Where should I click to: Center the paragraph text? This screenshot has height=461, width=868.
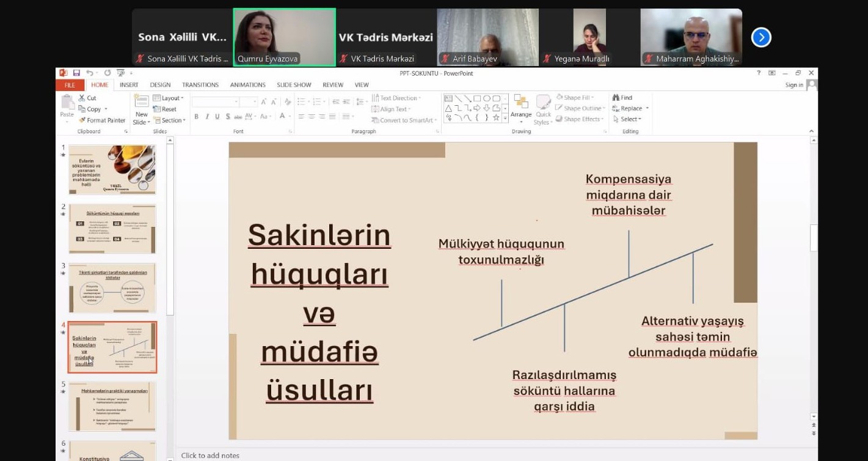pyautogui.click(x=312, y=116)
